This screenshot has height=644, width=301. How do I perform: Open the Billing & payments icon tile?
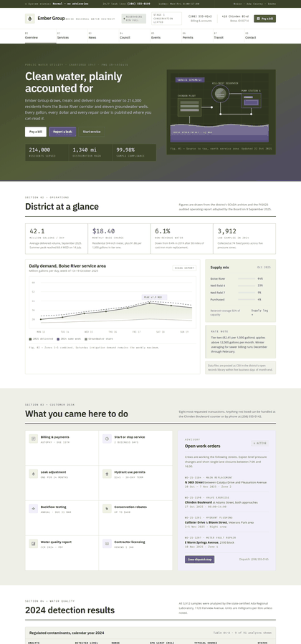click(33, 439)
